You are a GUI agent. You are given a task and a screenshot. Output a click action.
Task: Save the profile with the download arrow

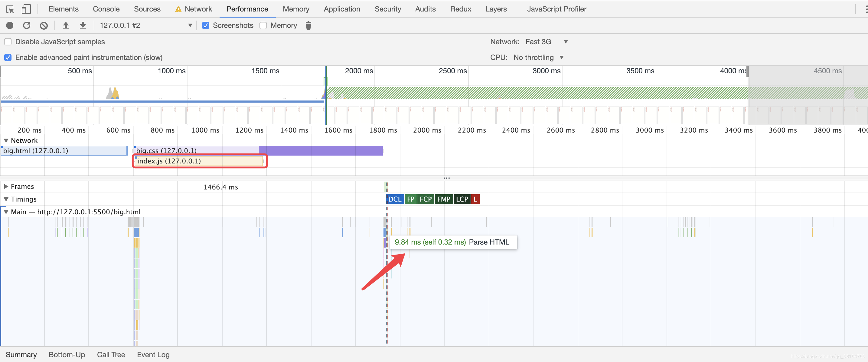coord(83,25)
